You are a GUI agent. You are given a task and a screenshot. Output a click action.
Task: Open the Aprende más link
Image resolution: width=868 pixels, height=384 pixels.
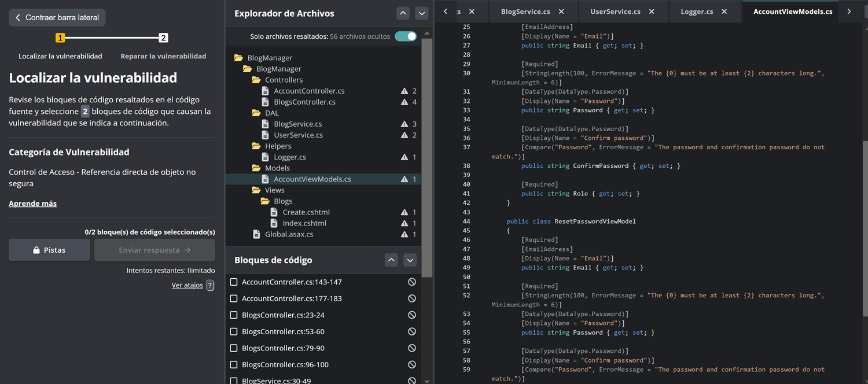click(32, 204)
